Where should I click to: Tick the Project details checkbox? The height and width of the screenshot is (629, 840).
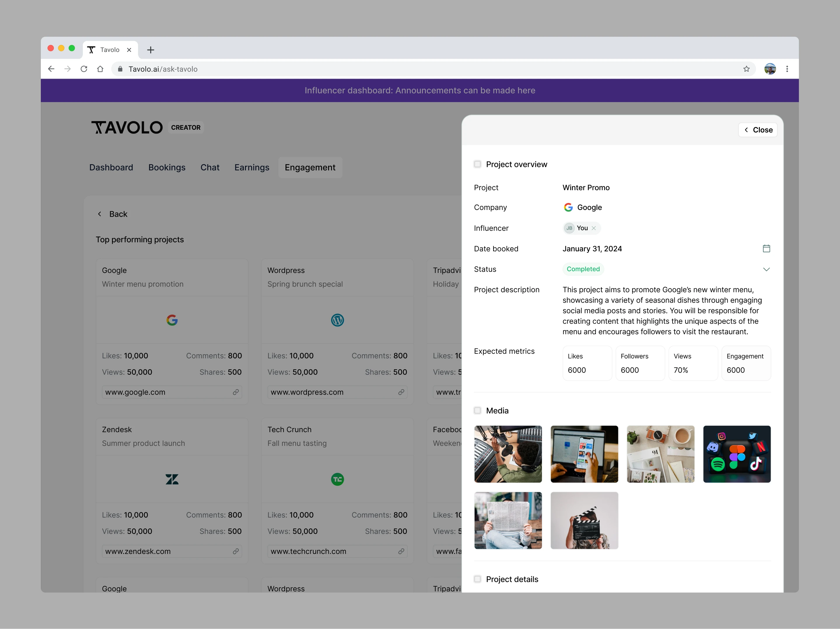pyautogui.click(x=477, y=579)
